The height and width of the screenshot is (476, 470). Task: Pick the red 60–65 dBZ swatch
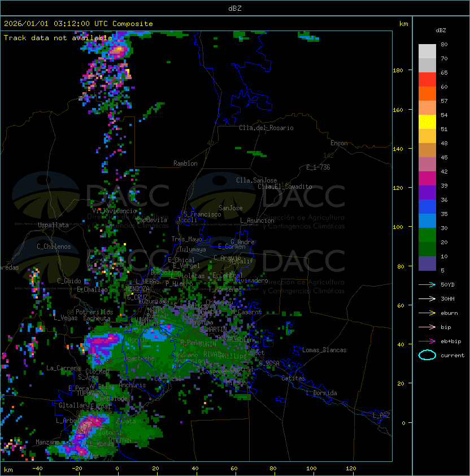tap(427, 80)
